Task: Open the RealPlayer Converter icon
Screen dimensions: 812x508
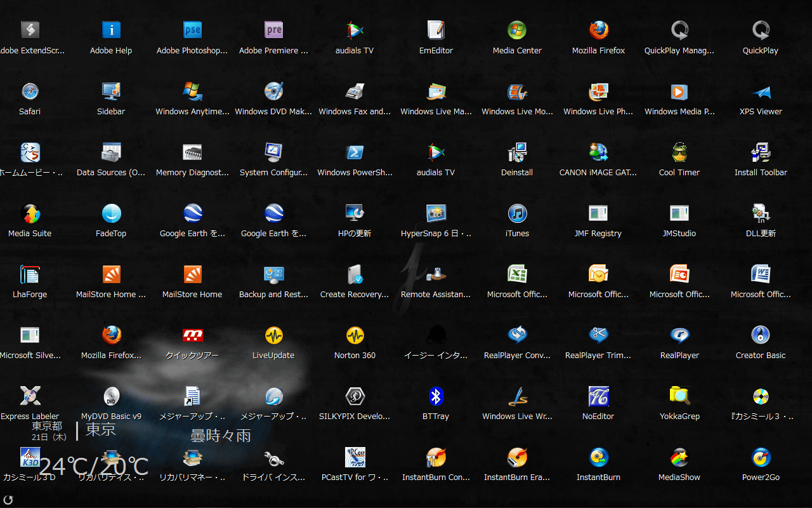Action: pyautogui.click(x=517, y=335)
